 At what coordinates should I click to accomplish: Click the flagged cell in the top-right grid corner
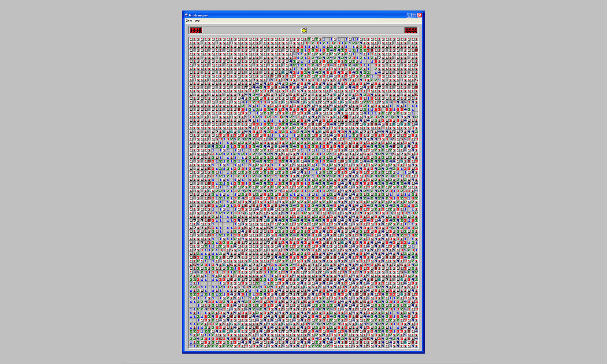(416, 39)
